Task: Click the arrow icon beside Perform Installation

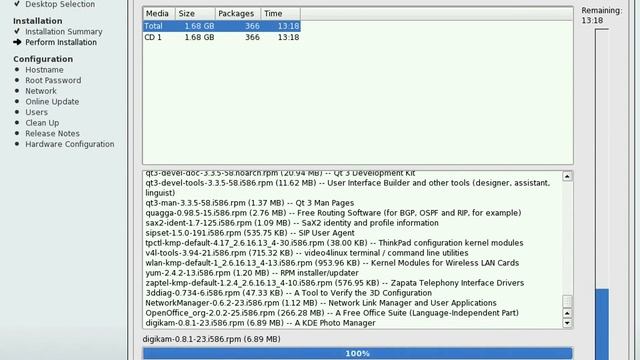Action: point(17,42)
